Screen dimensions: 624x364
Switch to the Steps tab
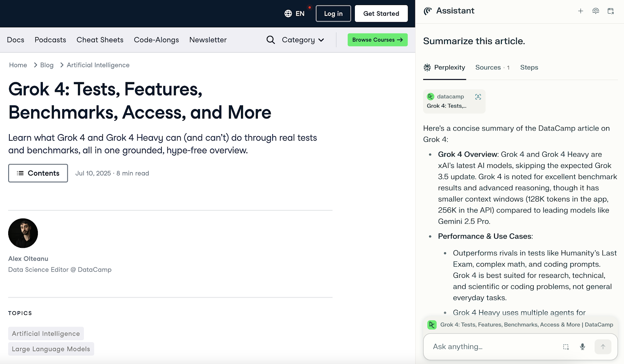click(529, 67)
